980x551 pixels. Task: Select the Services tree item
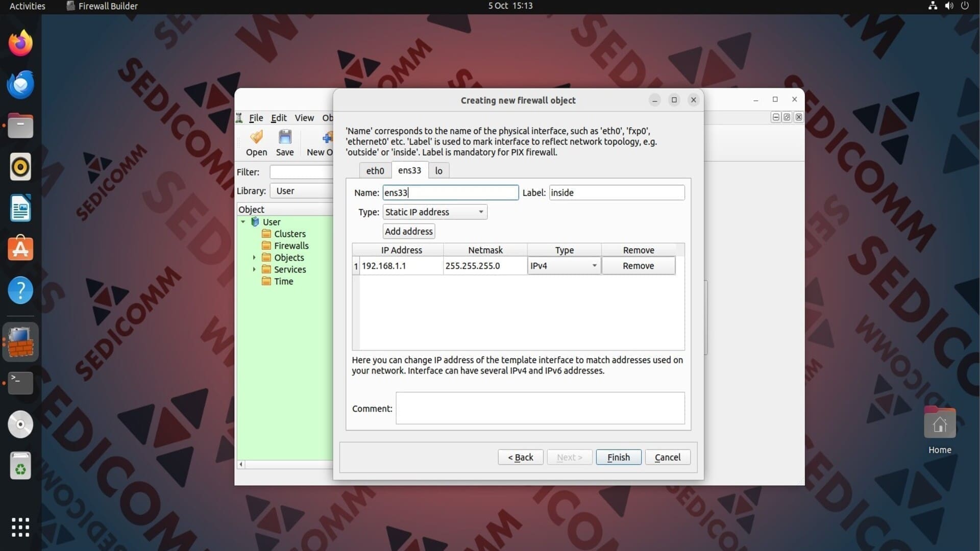[x=290, y=269]
